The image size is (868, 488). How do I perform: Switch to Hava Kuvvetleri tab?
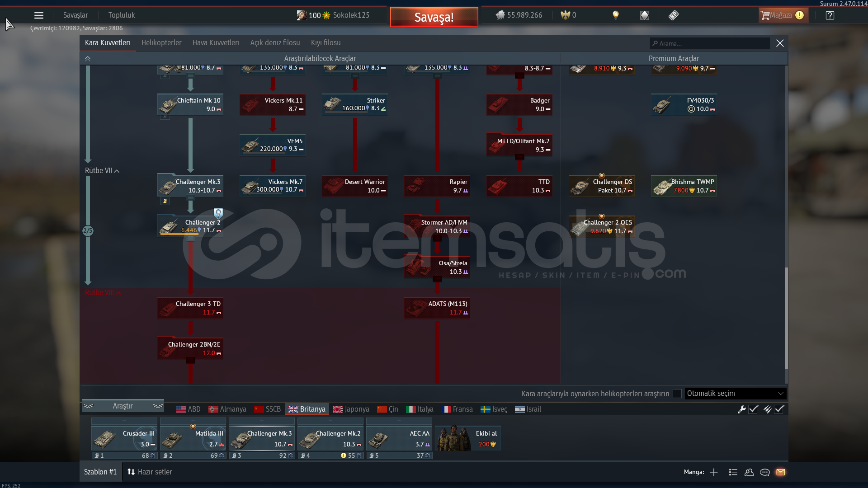[x=216, y=43]
